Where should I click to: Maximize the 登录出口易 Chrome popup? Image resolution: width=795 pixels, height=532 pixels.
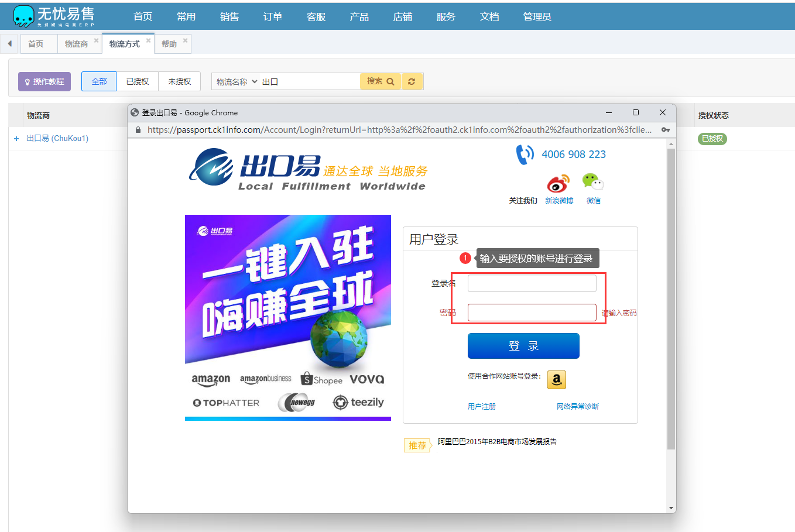coord(636,112)
